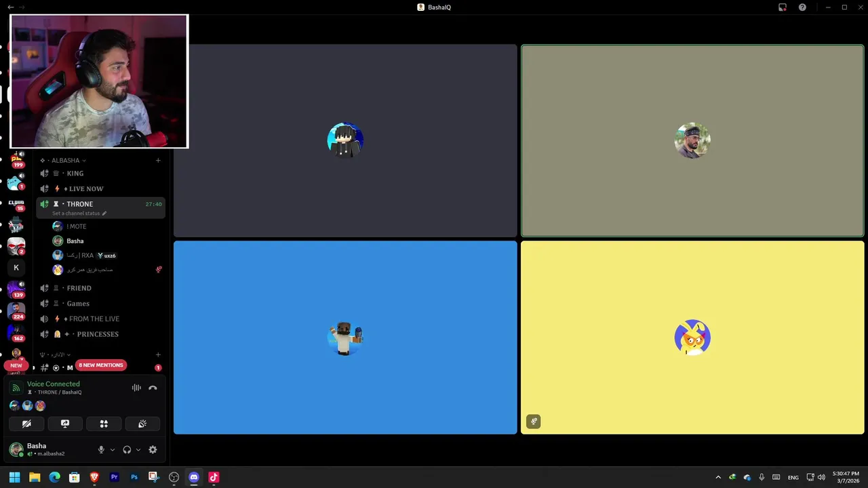
Task: Join the KING voice channel
Action: point(100,174)
